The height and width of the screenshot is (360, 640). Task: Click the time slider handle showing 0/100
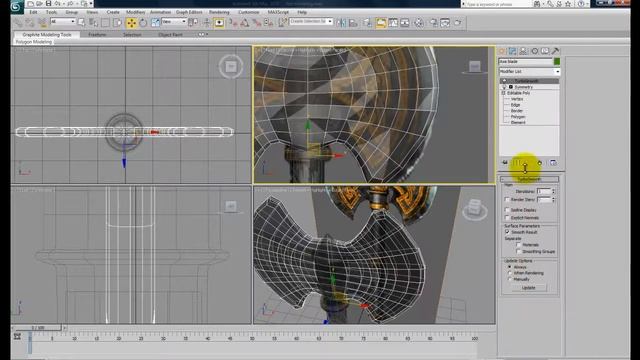38,328
